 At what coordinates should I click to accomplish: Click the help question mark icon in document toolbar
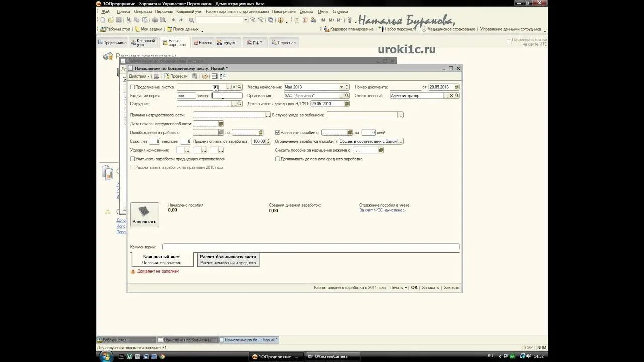point(205,76)
